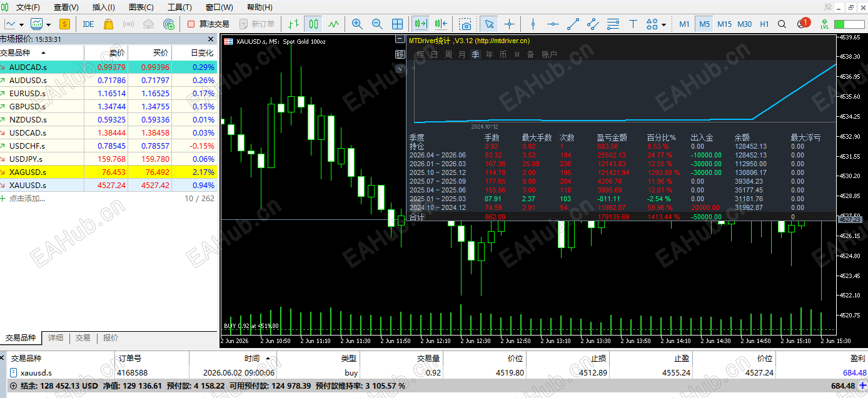Image resolution: width=868 pixels, height=398 pixels.
Task: Switch timeframe to M30
Action: point(744,24)
